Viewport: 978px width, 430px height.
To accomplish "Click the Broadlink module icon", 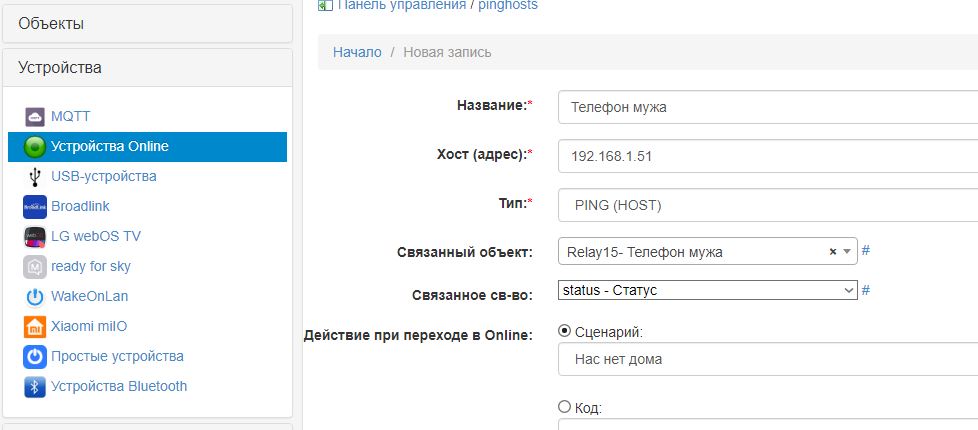I will tap(35, 207).
